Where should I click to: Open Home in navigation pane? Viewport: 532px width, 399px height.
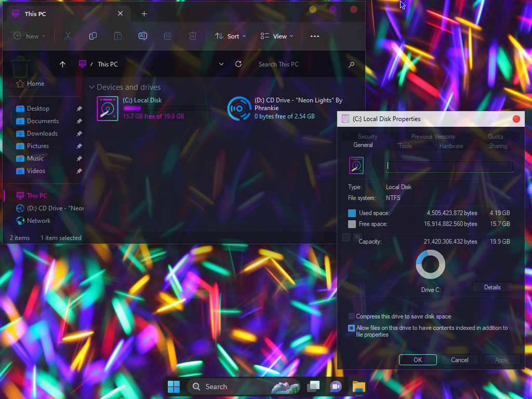coord(36,84)
